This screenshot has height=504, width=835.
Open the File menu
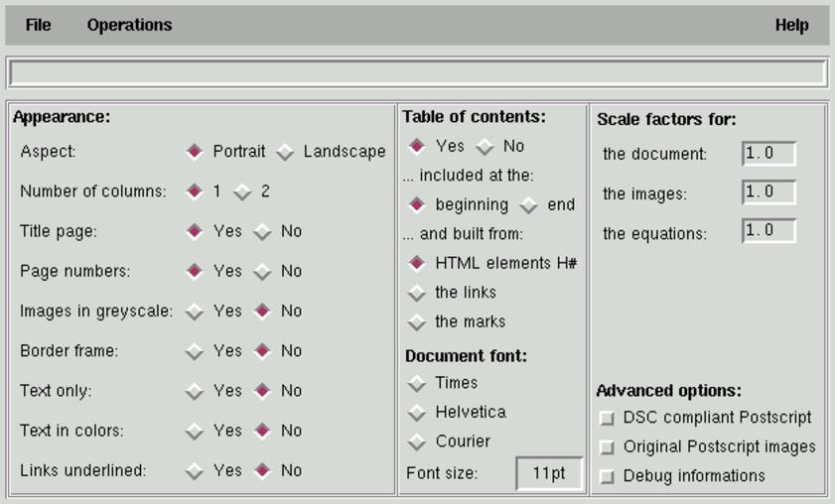[x=38, y=26]
